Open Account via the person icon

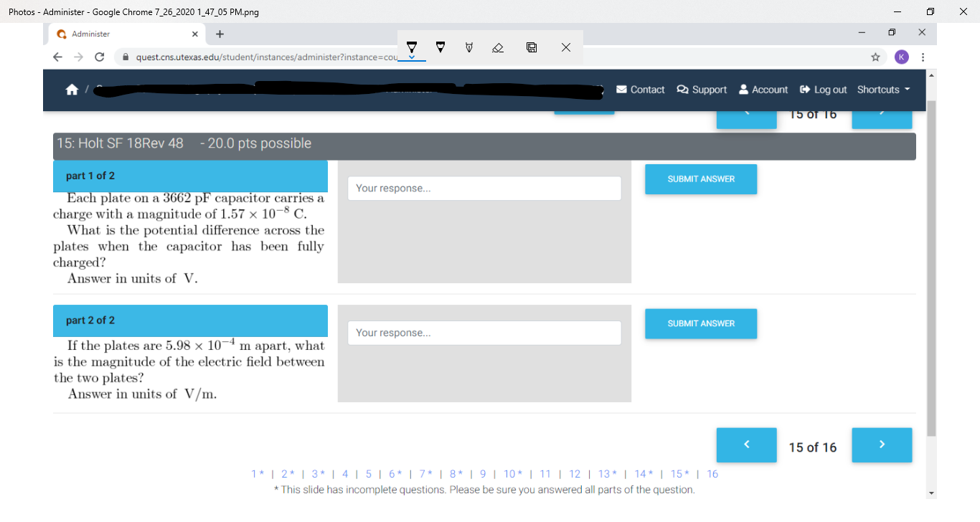(743, 89)
